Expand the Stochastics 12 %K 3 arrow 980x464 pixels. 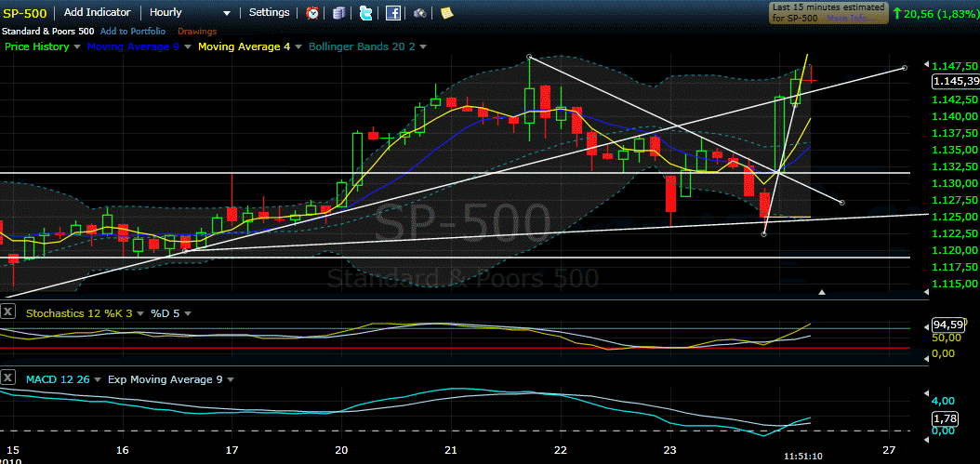[x=140, y=313]
